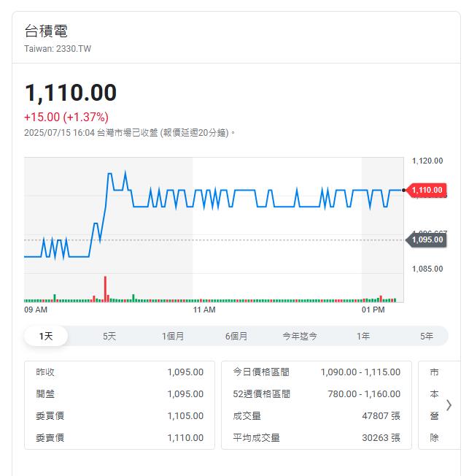Click the 11 AM x-axis label
469x476 pixels.
[204, 310]
